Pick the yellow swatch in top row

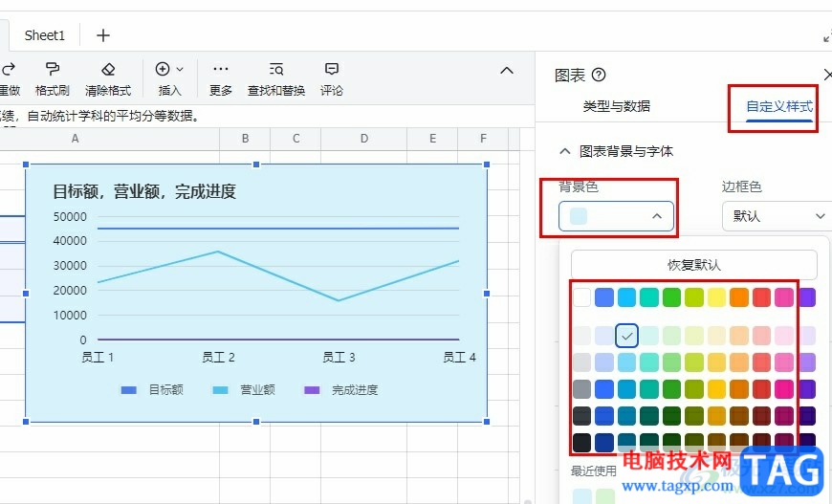716,297
